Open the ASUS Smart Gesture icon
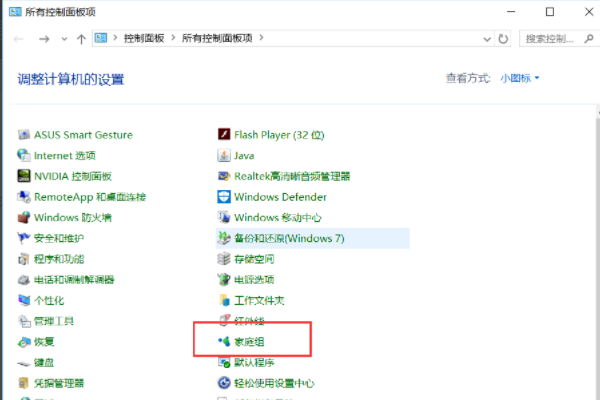Viewport: 600px width, 400px height. tap(24, 134)
